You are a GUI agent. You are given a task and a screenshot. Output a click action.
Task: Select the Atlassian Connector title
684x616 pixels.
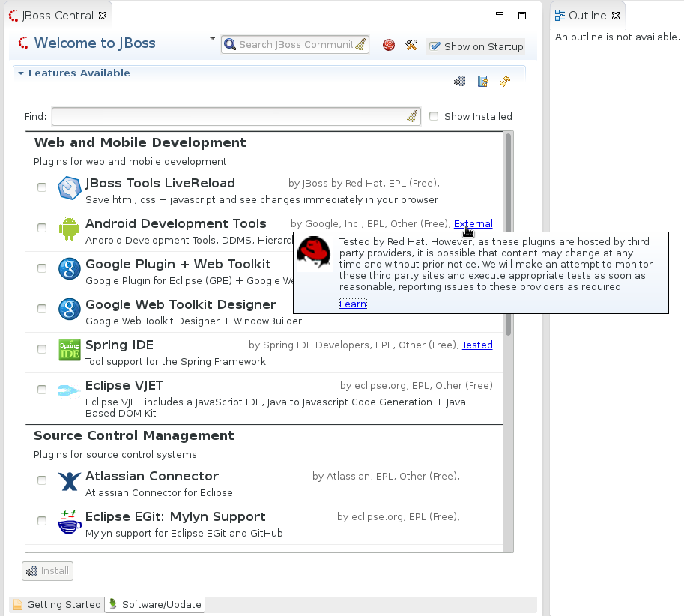(x=152, y=477)
